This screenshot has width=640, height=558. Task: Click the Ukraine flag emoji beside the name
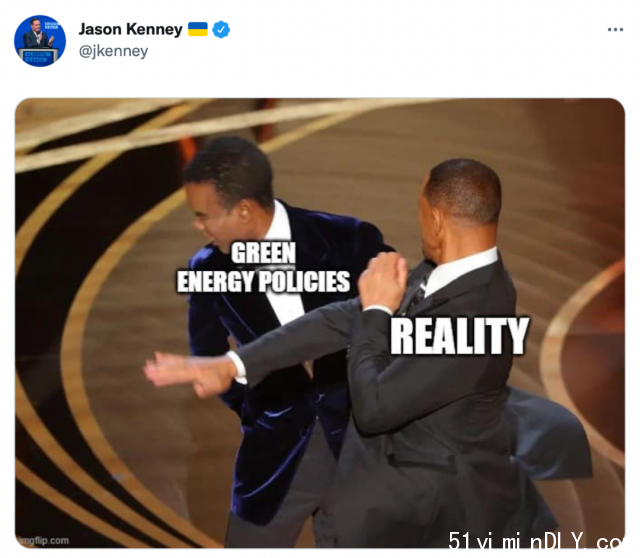[198, 29]
